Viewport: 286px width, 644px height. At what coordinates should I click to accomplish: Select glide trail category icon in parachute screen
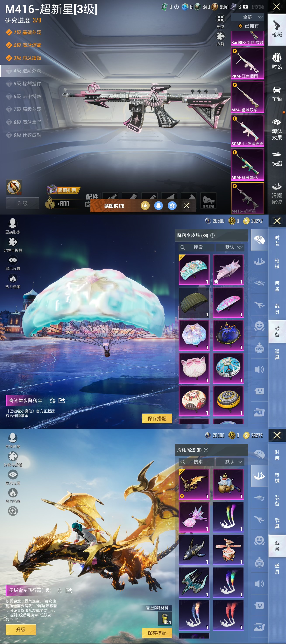click(259, 261)
